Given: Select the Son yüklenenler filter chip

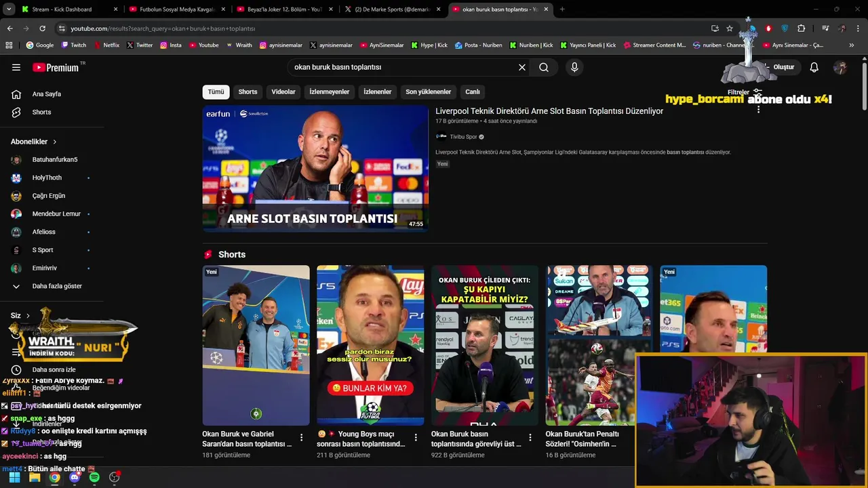Looking at the screenshot, I should click(x=429, y=91).
